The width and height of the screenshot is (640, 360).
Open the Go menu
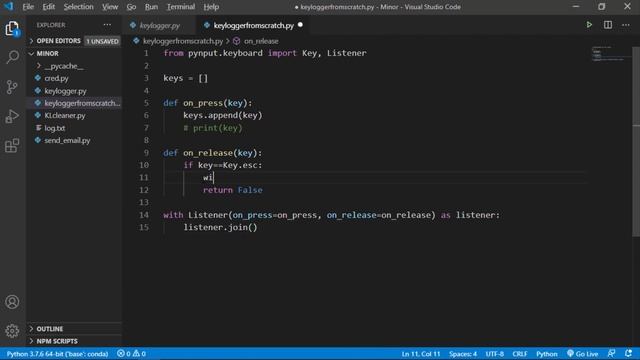tap(131, 7)
